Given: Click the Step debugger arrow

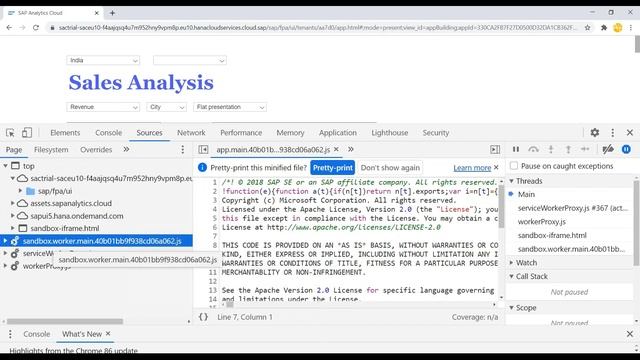Looking at the screenshot, I should pos(585,149).
